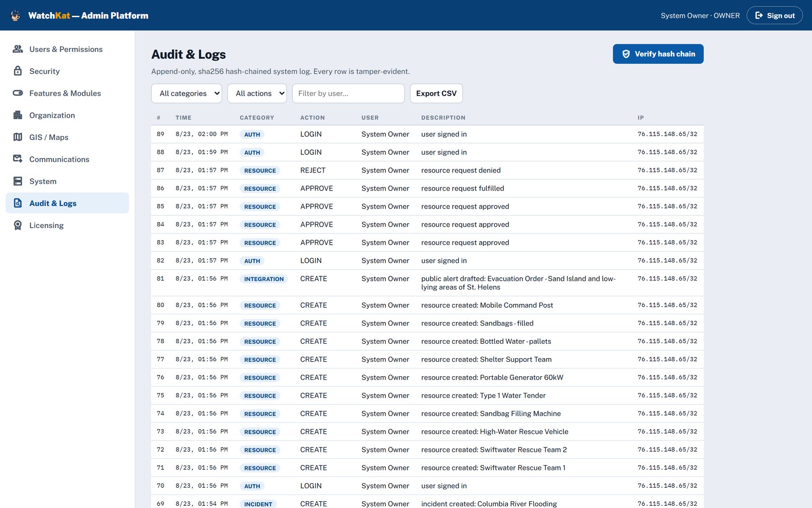
Task: Click the Verify hash chain button
Action: click(x=658, y=54)
